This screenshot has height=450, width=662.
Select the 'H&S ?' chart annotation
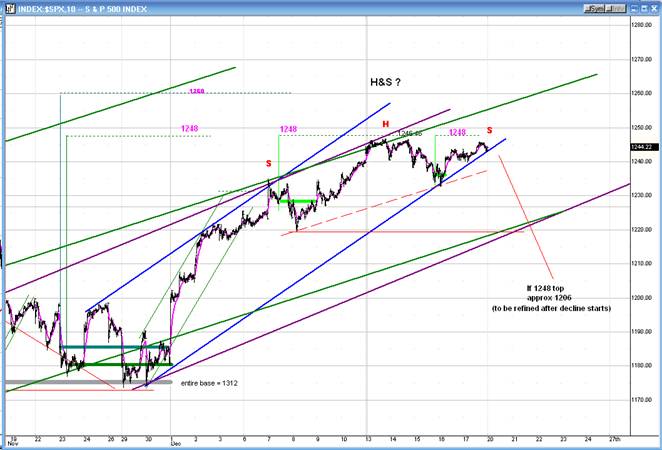click(385, 82)
